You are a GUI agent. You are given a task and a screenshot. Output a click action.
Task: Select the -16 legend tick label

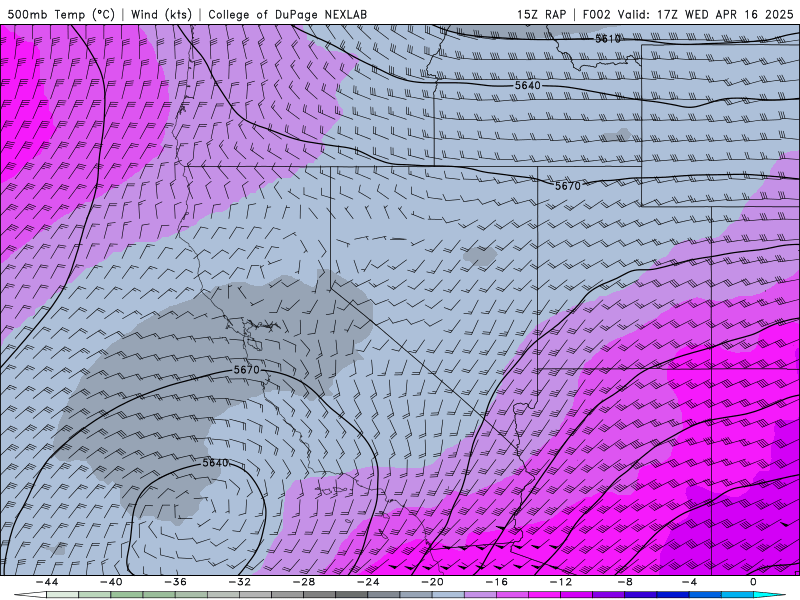(x=496, y=582)
